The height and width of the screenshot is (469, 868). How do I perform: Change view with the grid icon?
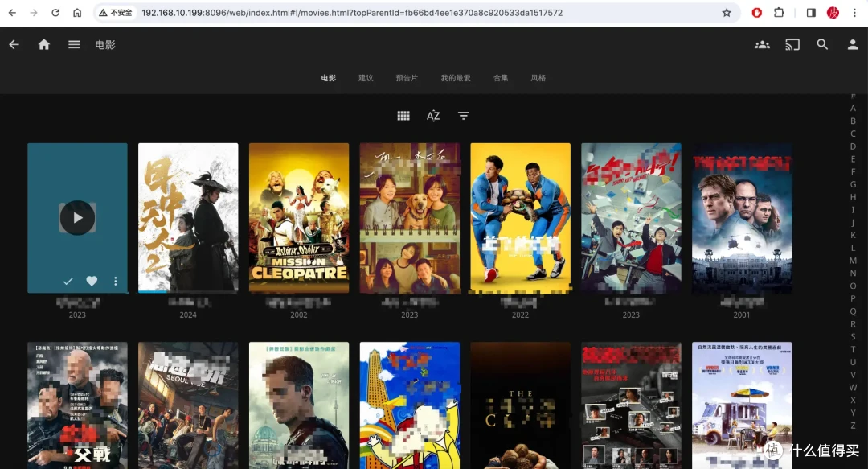[403, 115]
